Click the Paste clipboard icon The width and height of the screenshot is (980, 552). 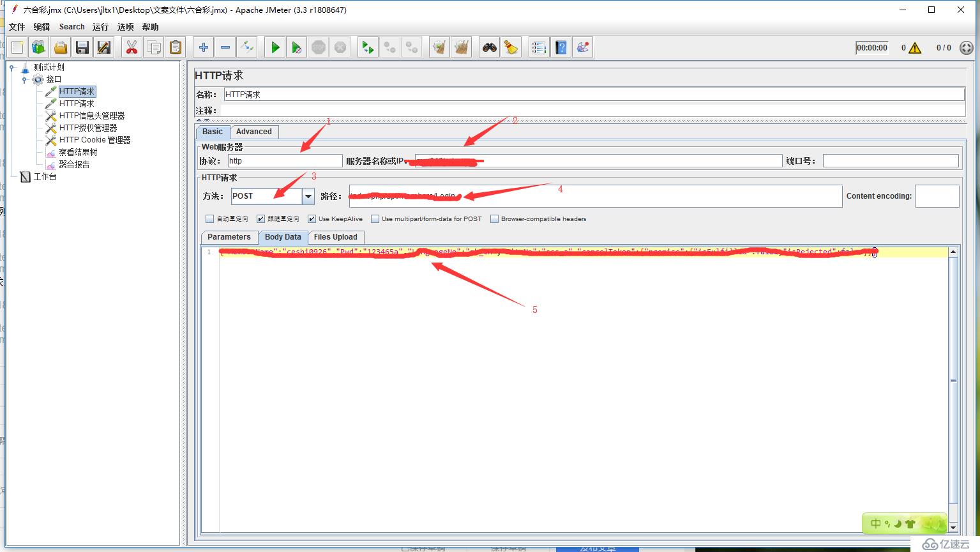pyautogui.click(x=175, y=47)
